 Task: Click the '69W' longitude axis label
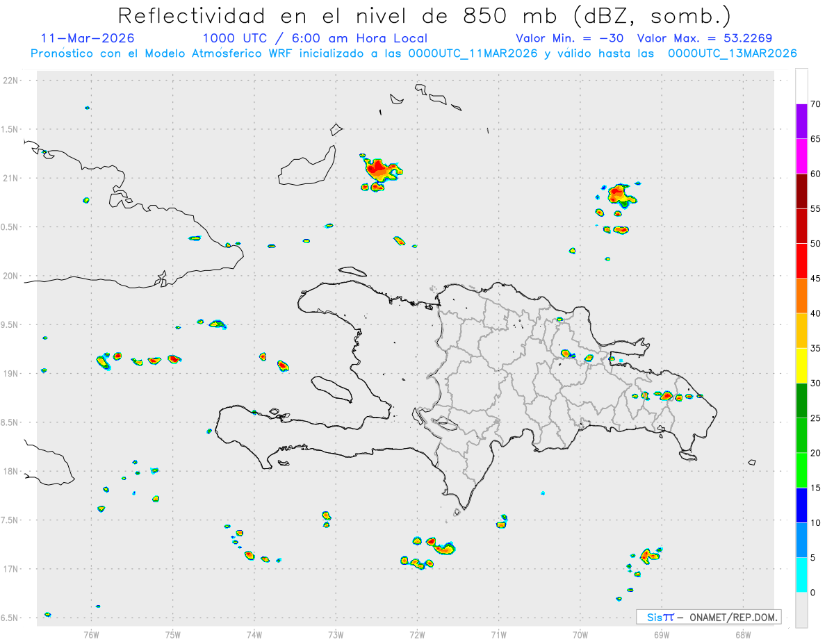662,634
